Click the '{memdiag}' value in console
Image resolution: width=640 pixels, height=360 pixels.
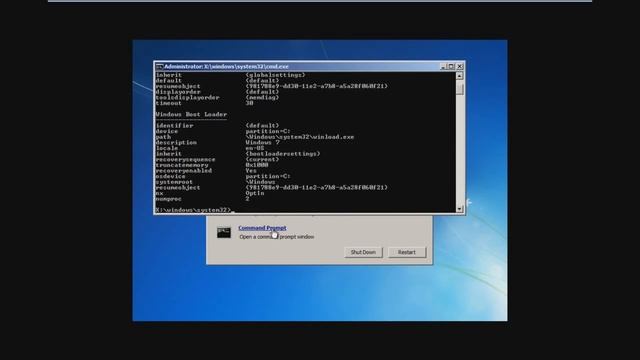pos(262,98)
